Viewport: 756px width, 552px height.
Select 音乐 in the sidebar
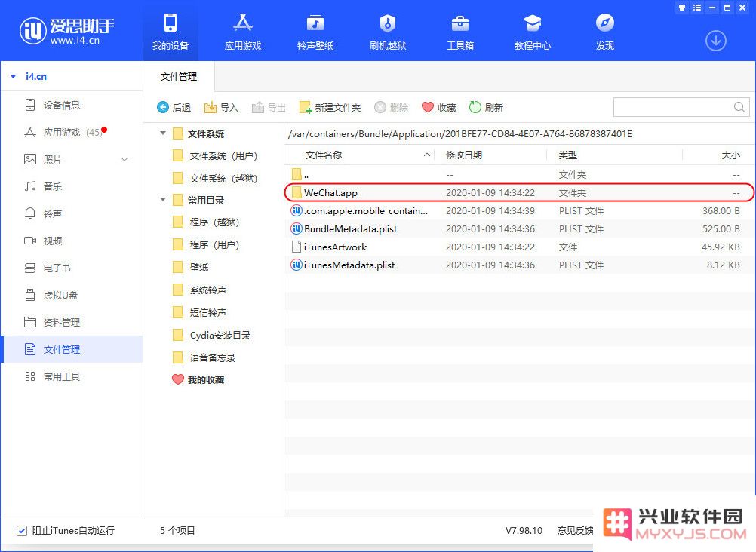pos(72,186)
